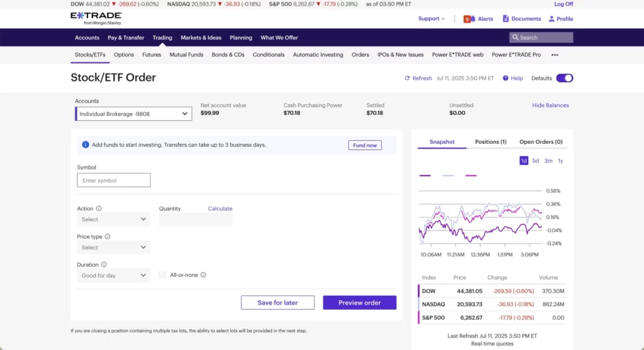The image size is (644, 350).
Task: Go to the Conditionals tab
Action: (269, 55)
